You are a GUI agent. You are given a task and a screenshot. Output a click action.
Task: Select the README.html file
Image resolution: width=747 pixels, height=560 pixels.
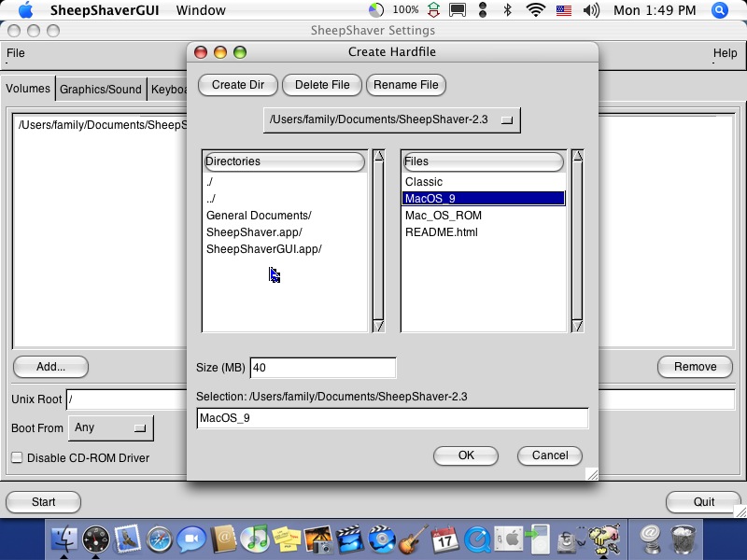(441, 232)
